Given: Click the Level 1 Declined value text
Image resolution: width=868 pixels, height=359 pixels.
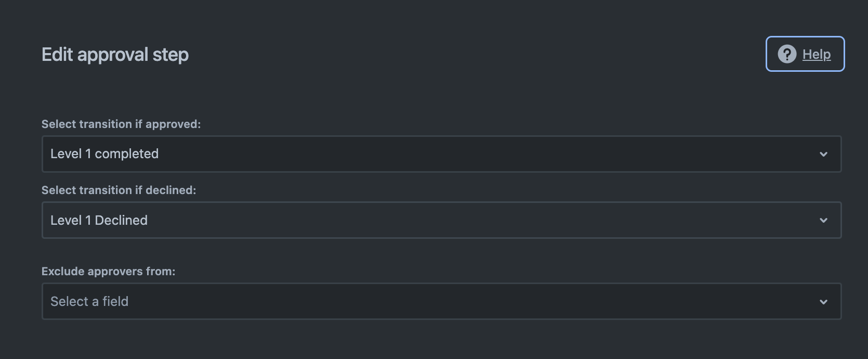Looking at the screenshot, I should (x=99, y=220).
